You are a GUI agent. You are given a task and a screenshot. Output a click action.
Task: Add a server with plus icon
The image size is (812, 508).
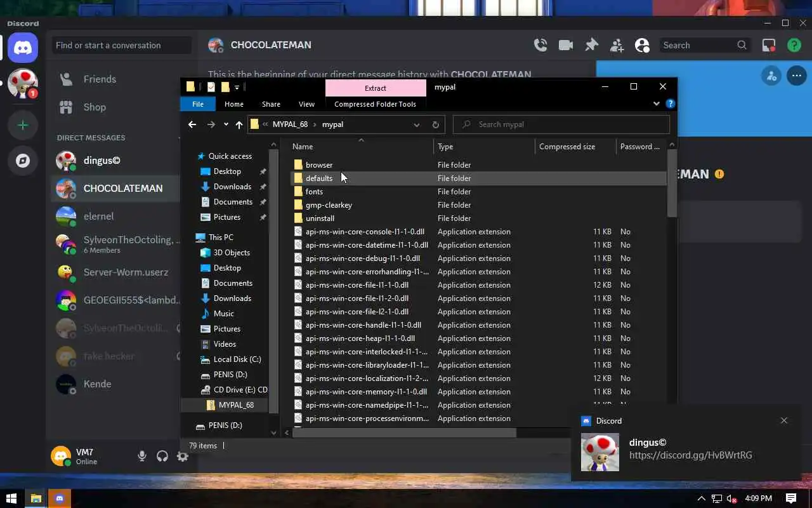[23, 125]
